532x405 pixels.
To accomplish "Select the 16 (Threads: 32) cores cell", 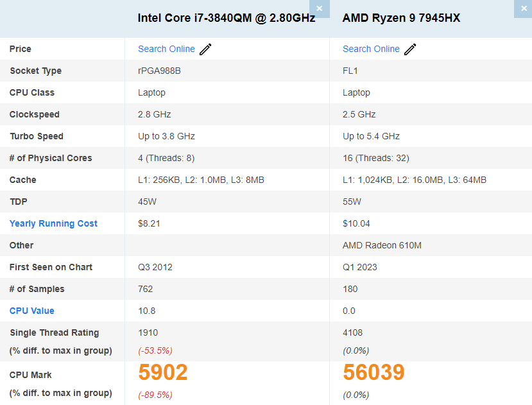I will pyautogui.click(x=375, y=158).
